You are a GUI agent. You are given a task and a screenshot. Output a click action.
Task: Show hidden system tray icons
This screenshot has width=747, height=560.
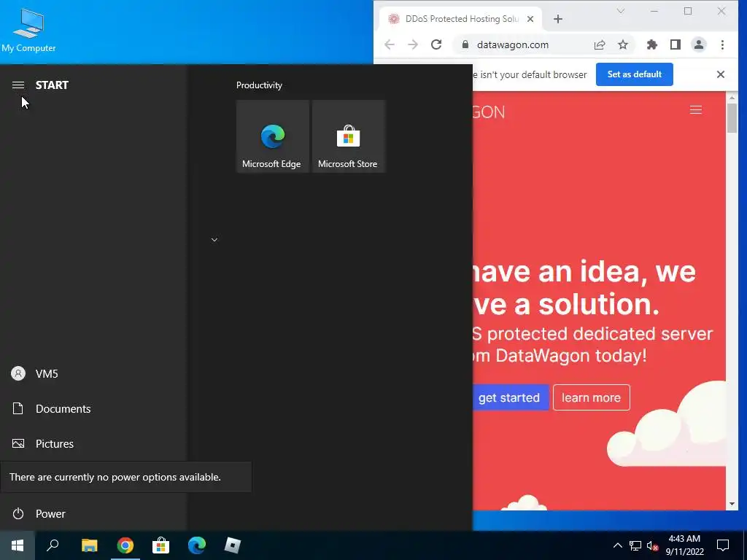pyautogui.click(x=617, y=545)
